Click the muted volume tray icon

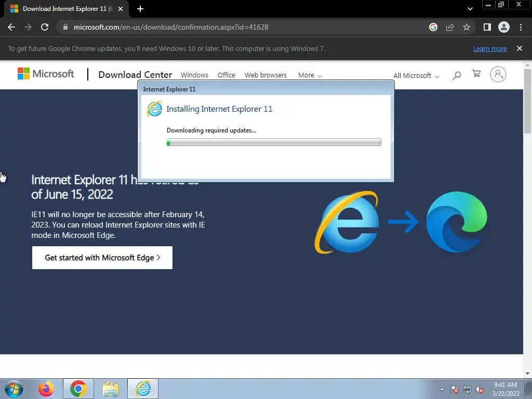click(x=480, y=390)
